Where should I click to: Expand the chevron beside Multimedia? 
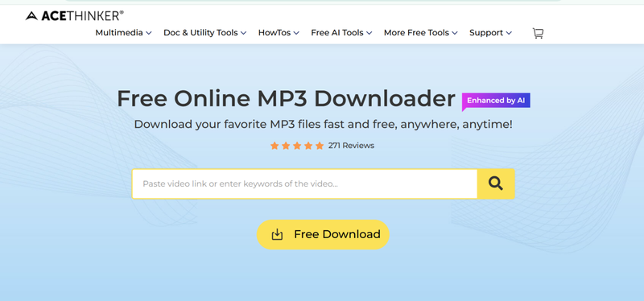click(149, 33)
